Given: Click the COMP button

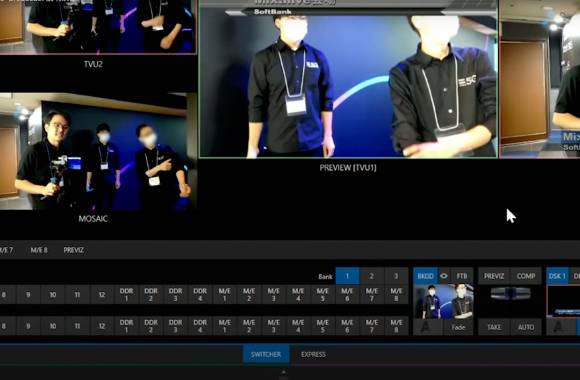Looking at the screenshot, I should 526,276.
